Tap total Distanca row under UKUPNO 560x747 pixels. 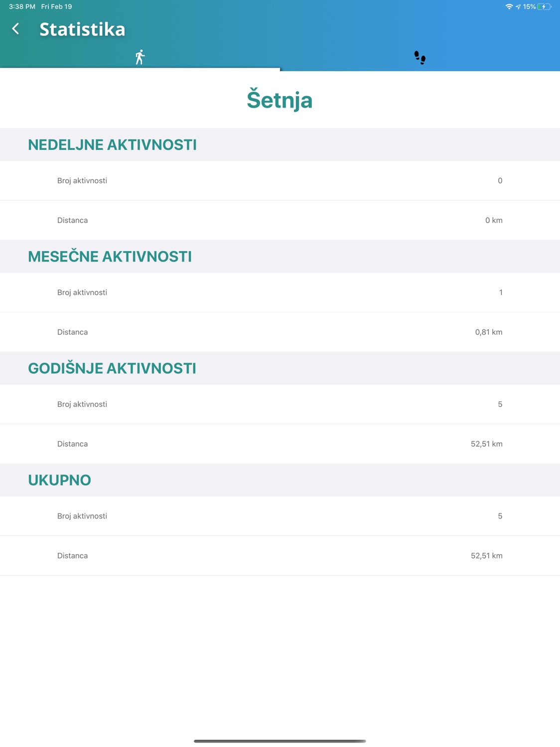point(280,556)
